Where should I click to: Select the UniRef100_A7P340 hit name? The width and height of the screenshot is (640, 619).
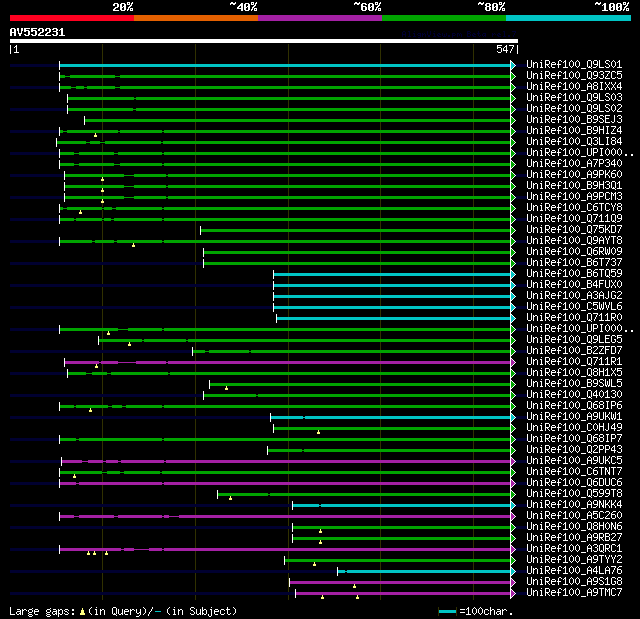(574, 164)
